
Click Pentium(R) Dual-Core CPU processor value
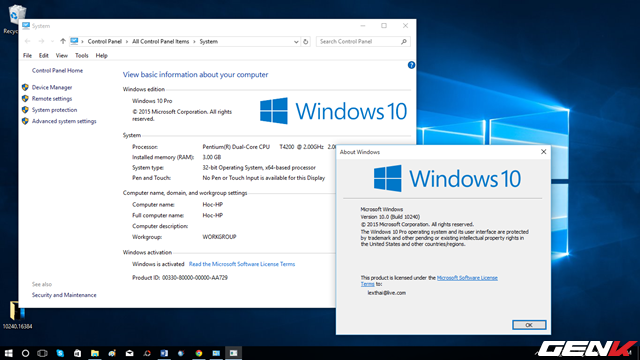(x=236, y=147)
